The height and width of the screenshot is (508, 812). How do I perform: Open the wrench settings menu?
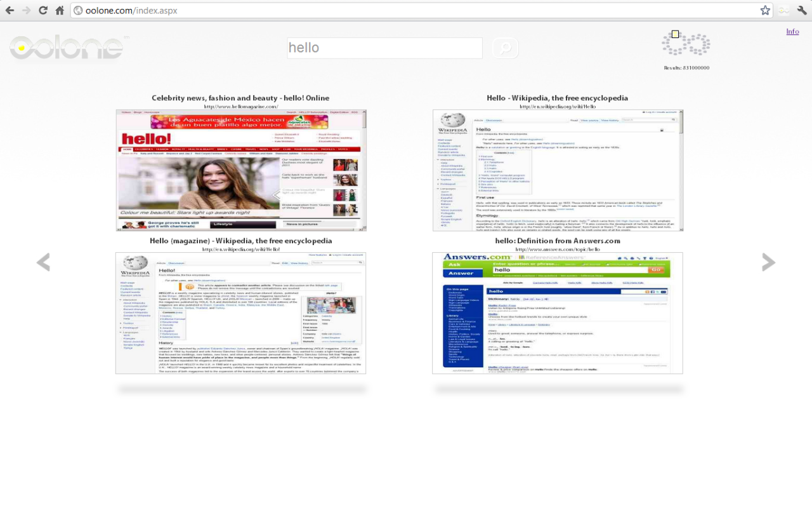802,10
